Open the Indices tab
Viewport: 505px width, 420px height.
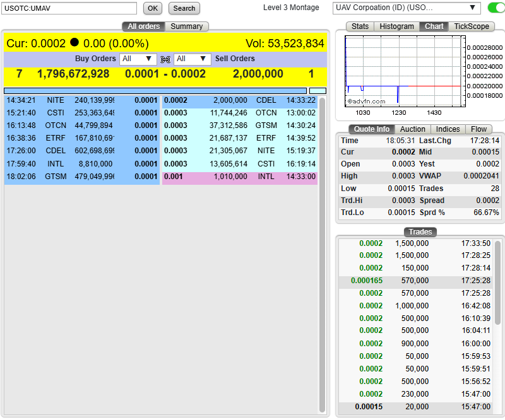click(x=448, y=129)
